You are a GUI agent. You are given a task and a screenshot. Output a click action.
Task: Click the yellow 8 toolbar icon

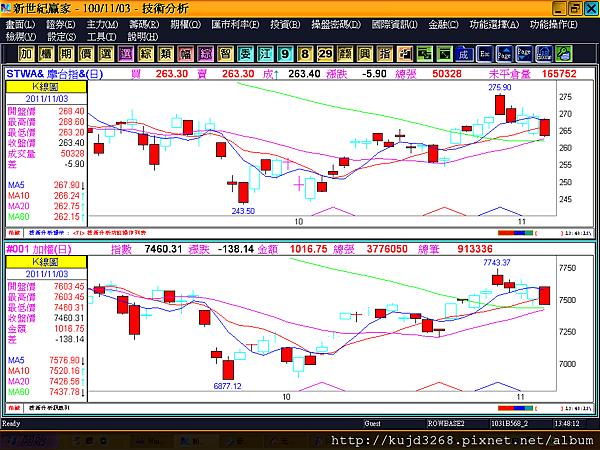click(x=305, y=54)
